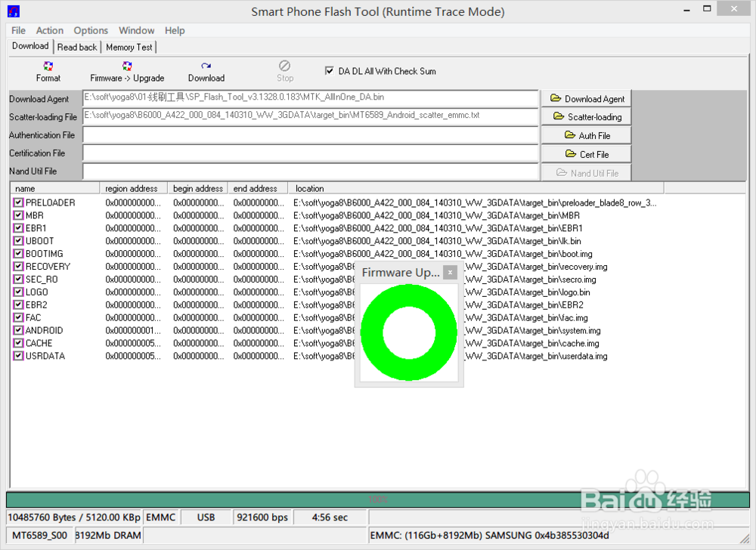Minimize the Smart Phone Flash Tool window

click(x=686, y=10)
